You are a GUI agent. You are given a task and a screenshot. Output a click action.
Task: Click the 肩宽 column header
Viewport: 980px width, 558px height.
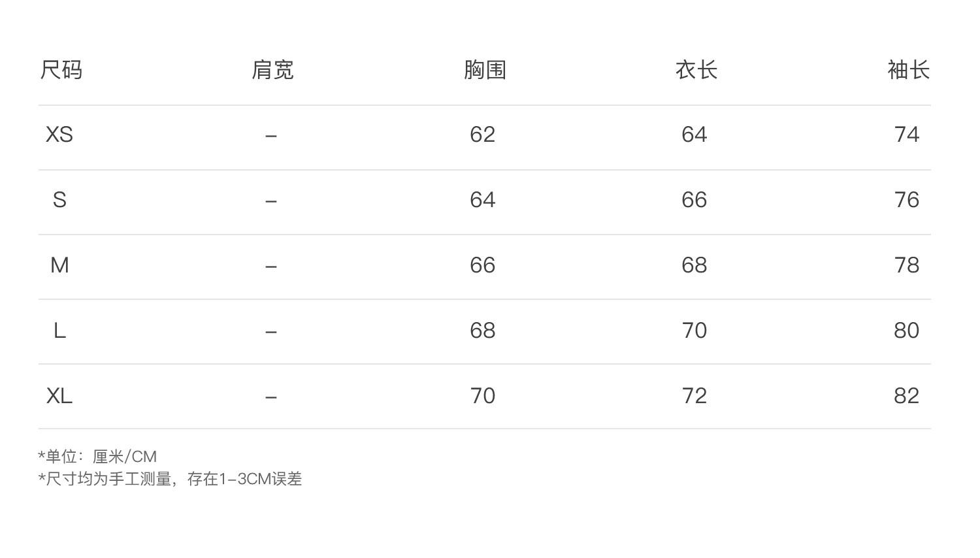(272, 70)
